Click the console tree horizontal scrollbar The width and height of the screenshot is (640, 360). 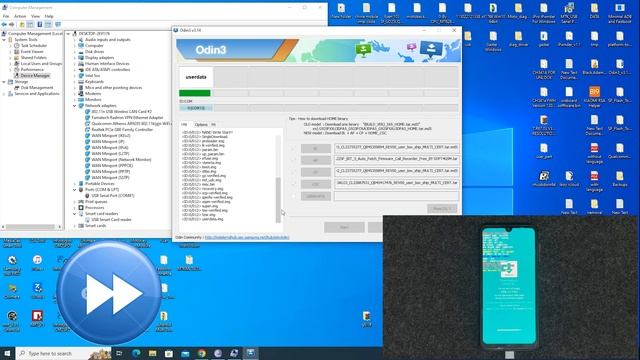31,227
